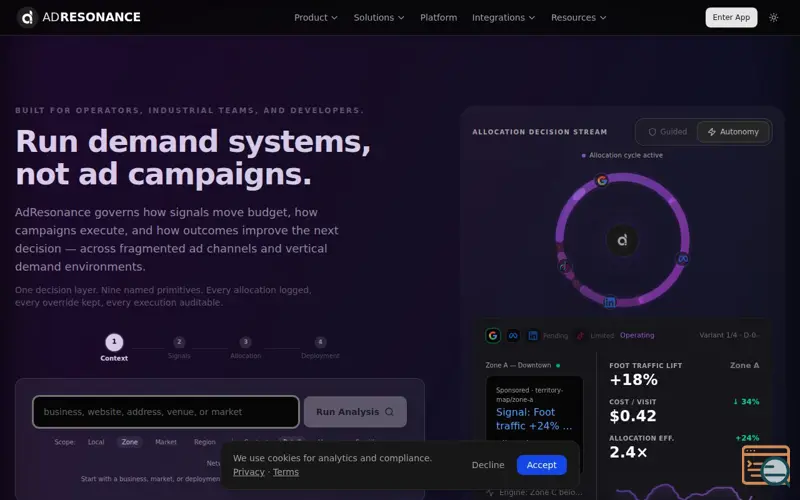The width and height of the screenshot is (800, 500).
Task: Click the AdResonance logo icon
Action: (27, 17)
